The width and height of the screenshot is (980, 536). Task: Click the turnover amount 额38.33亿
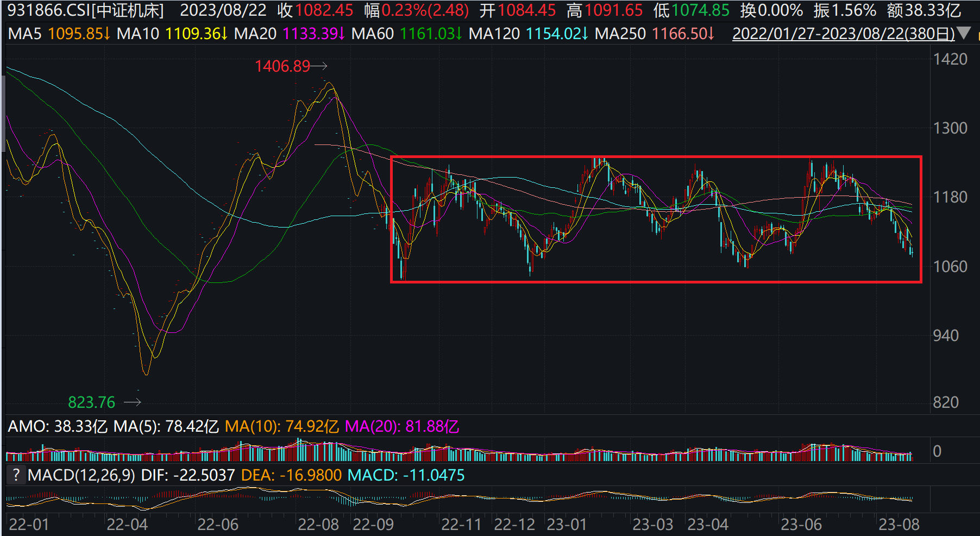(924, 10)
